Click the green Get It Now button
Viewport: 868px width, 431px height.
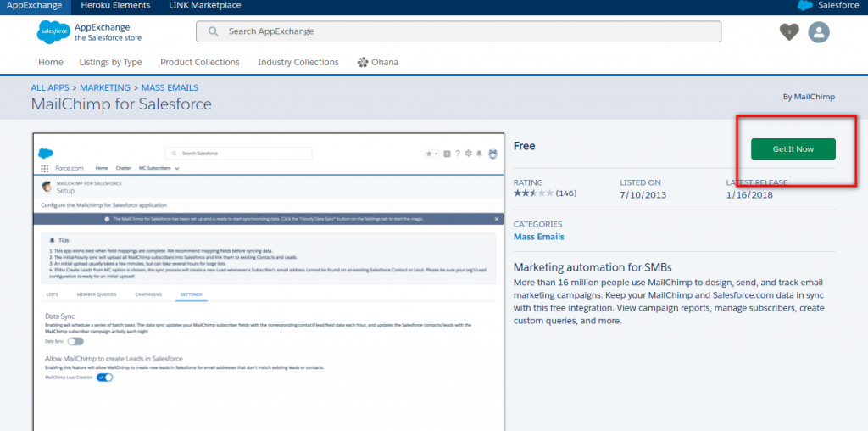[x=793, y=149]
